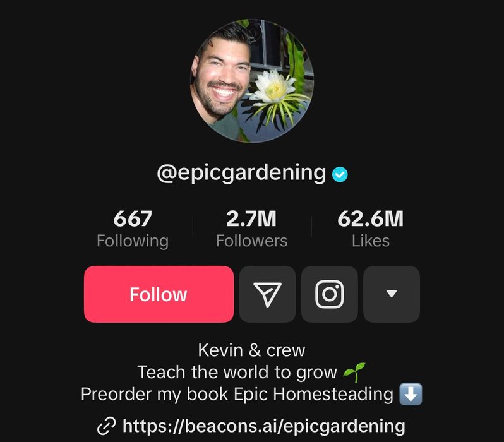This screenshot has width=504, height=442.
Task: Open direct message via paper plane icon
Action: click(x=267, y=294)
